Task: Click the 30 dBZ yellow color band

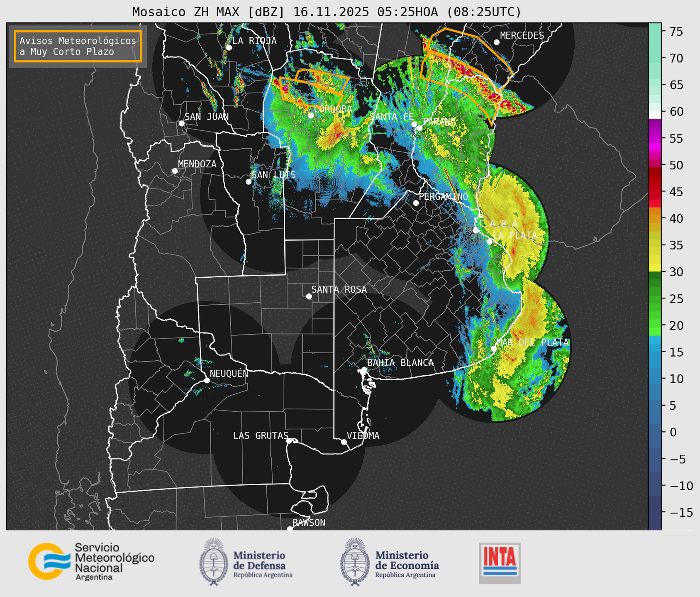Action: tap(655, 268)
